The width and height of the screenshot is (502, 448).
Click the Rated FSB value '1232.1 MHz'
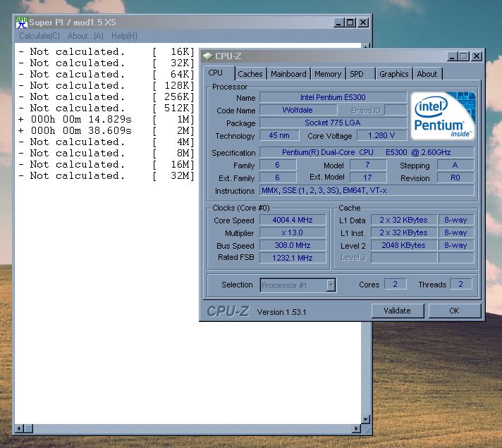click(293, 258)
